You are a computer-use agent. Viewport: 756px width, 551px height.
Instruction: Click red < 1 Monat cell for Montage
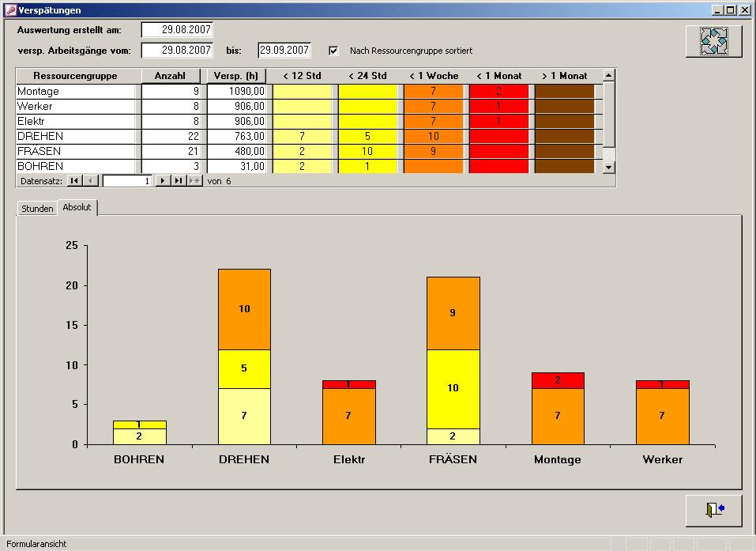499,91
